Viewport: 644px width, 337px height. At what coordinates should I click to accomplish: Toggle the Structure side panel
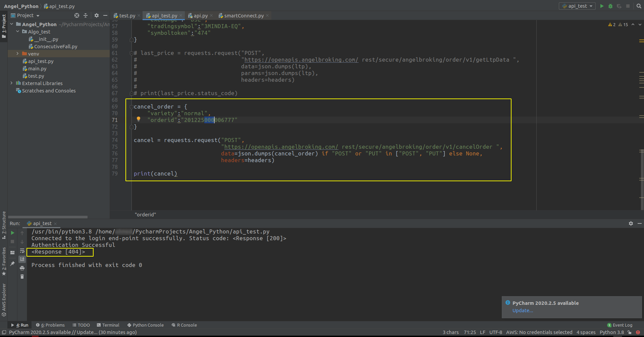(x=4, y=225)
